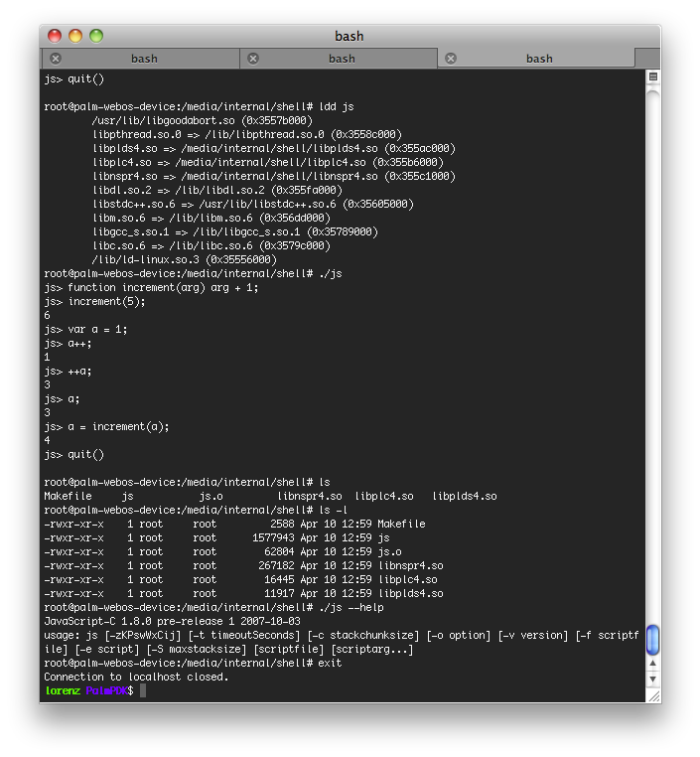Click the libm.so.6 library line
The height and width of the screenshot is (757, 700).
211,219
